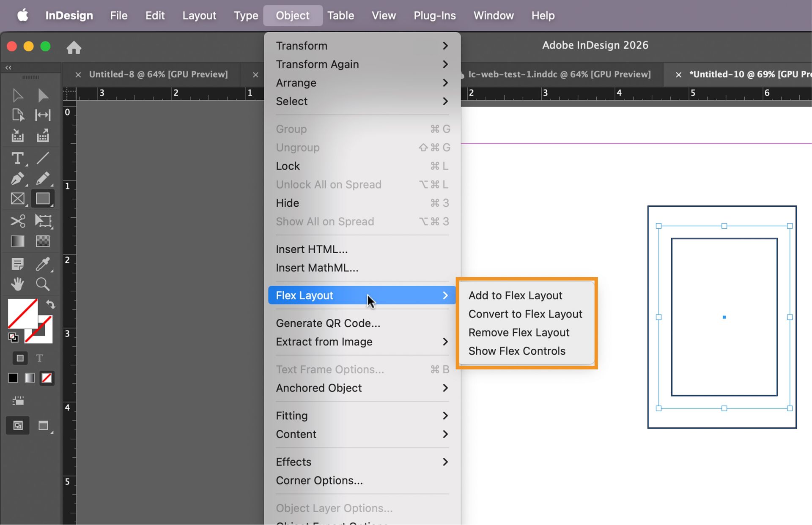Choose the Direct Selection tool

coord(43,96)
